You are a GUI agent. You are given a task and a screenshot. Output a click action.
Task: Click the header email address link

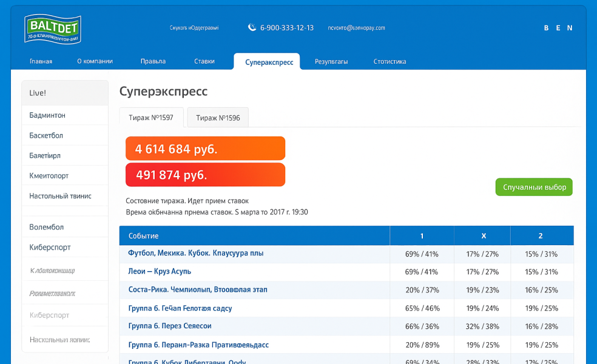coord(356,28)
